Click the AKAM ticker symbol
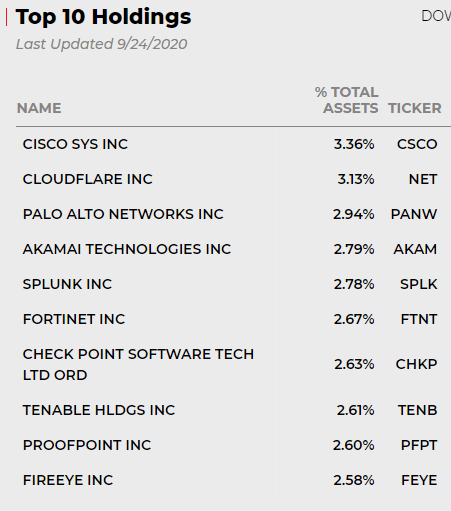The width and height of the screenshot is (451, 511). point(415,249)
